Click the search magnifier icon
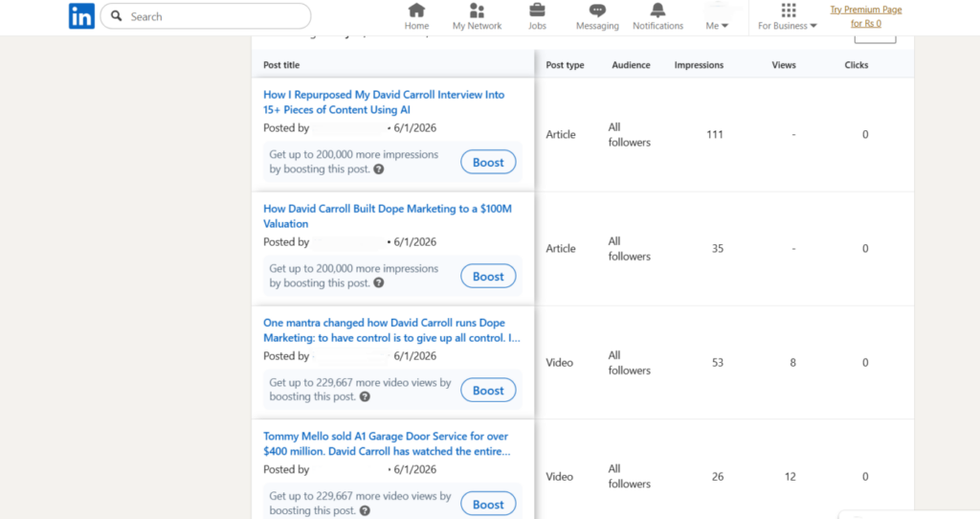 116,16
